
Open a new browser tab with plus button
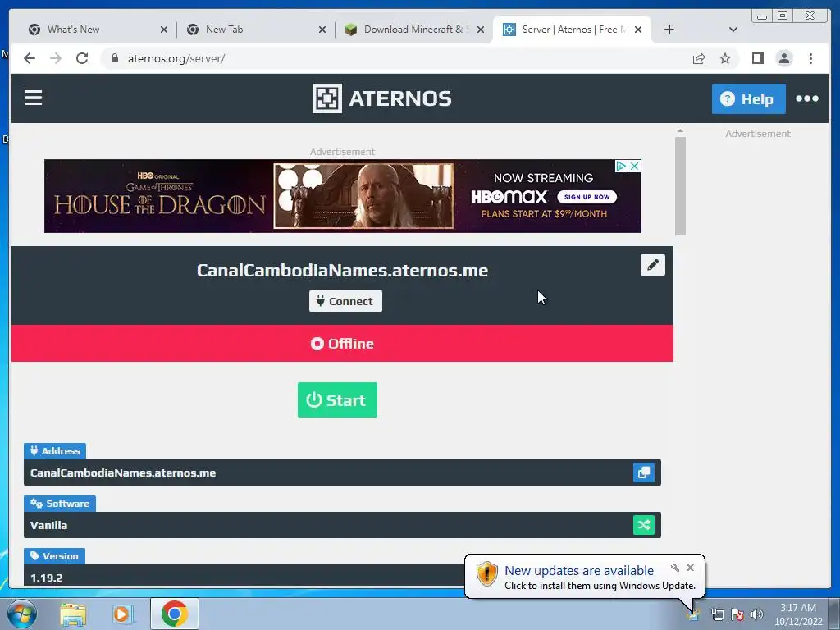669,30
